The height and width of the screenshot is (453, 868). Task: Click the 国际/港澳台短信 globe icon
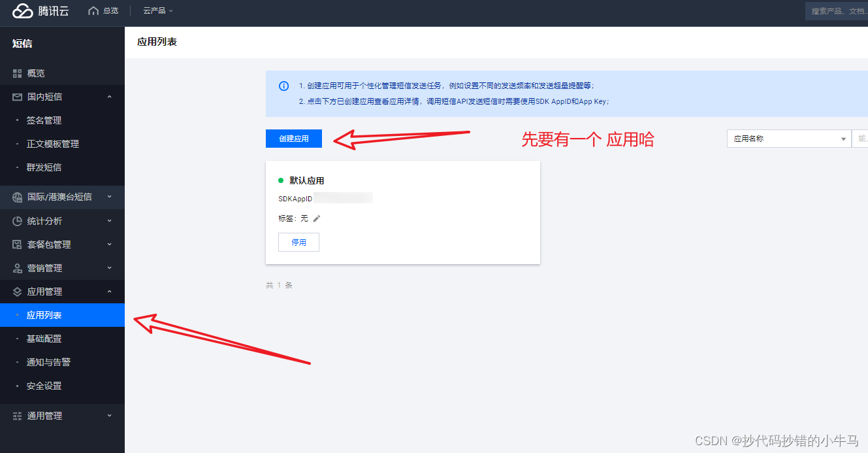coord(18,197)
